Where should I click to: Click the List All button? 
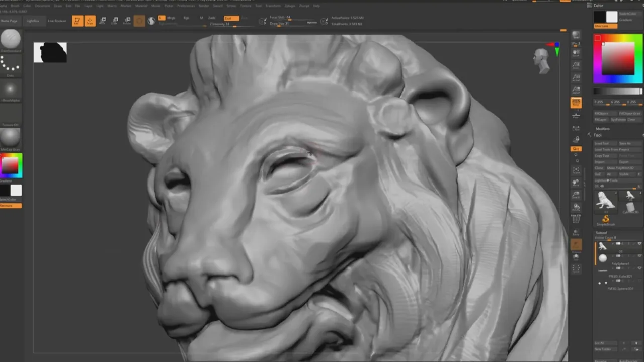[606, 343]
